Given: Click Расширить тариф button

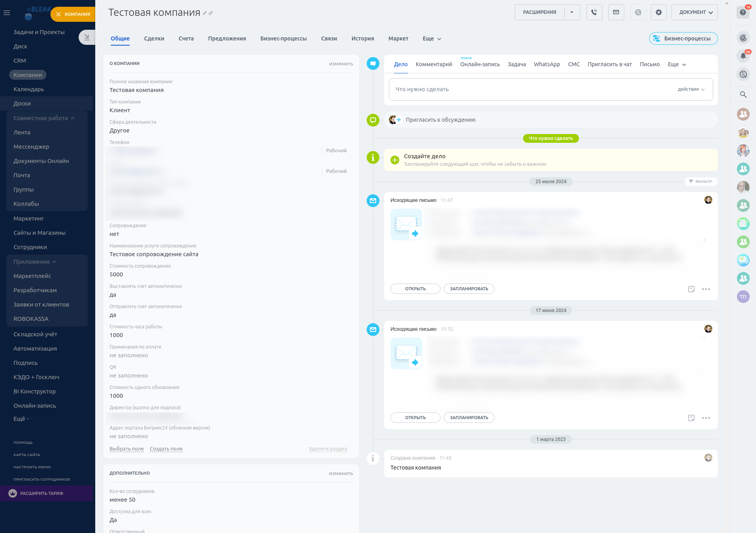Looking at the screenshot, I should 46,493.
